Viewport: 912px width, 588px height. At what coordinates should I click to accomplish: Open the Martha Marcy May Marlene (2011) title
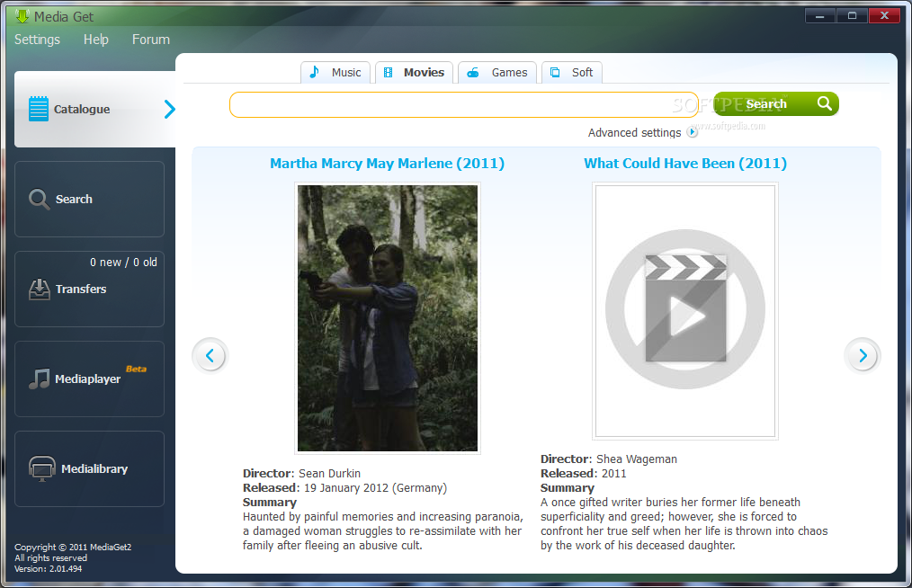[x=388, y=164]
